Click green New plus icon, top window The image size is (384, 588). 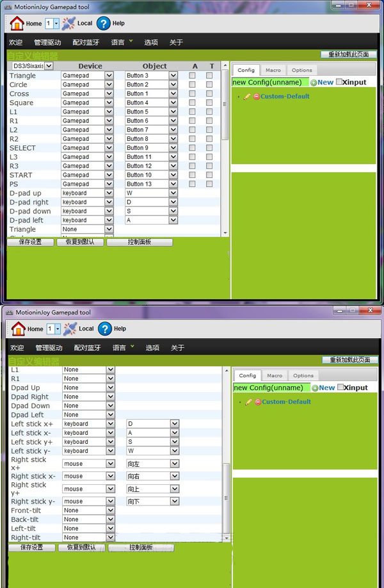point(314,83)
